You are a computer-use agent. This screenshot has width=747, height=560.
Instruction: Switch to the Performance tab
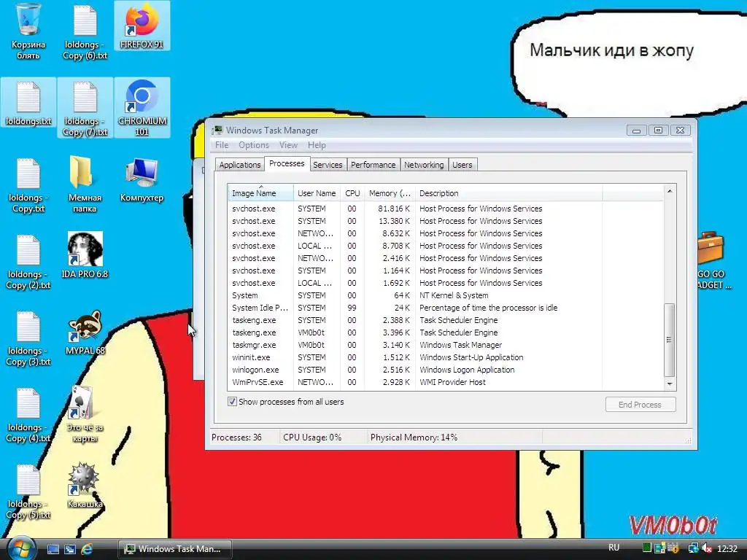[373, 165]
